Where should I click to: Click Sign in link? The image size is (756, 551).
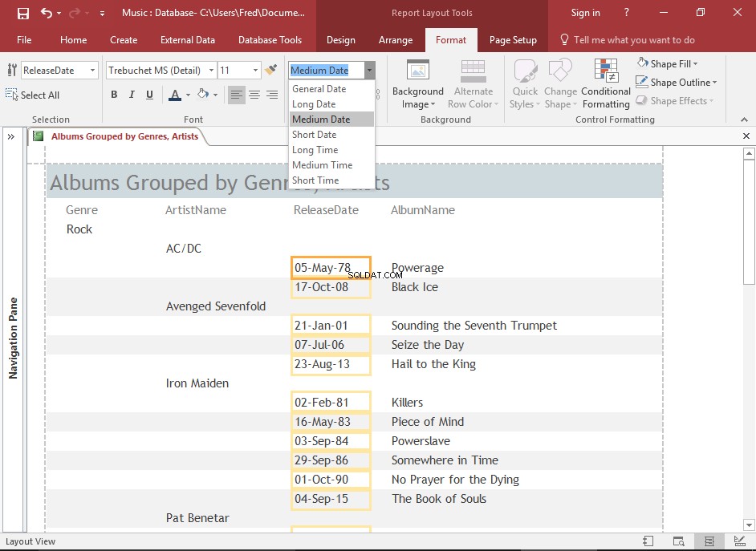pyautogui.click(x=585, y=13)
